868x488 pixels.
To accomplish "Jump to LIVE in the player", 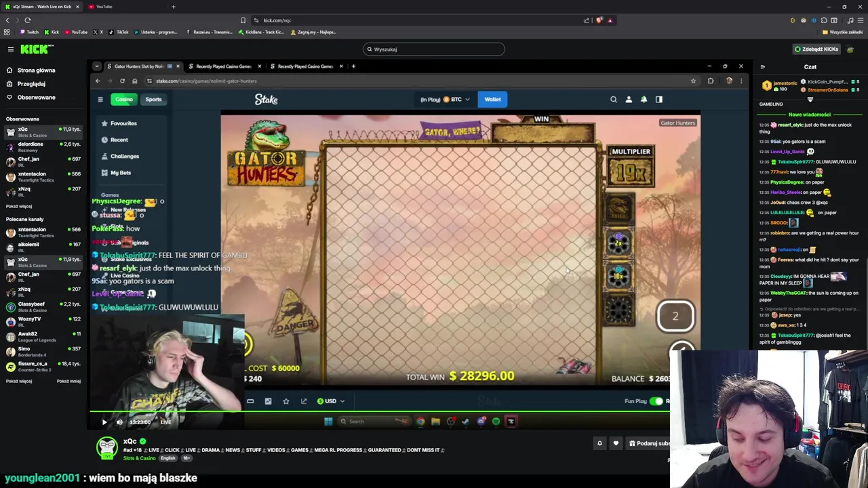I will [x=165, y=422].
